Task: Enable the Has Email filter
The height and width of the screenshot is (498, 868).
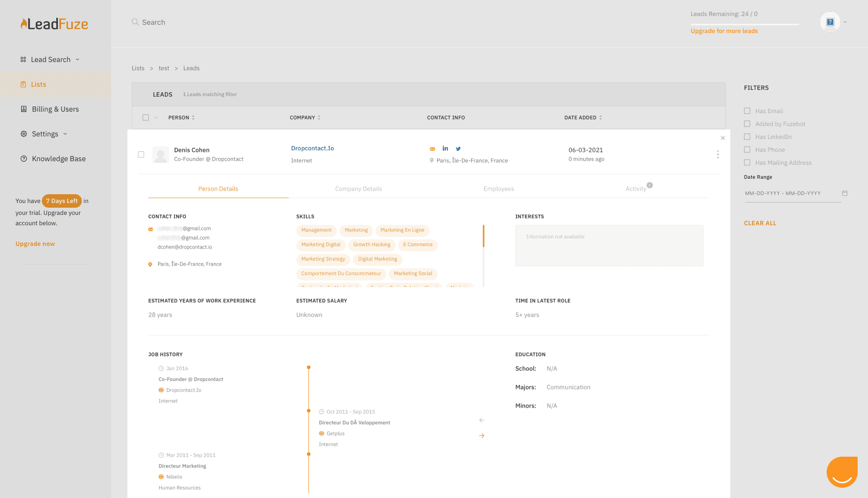Action: coord(747,111)
